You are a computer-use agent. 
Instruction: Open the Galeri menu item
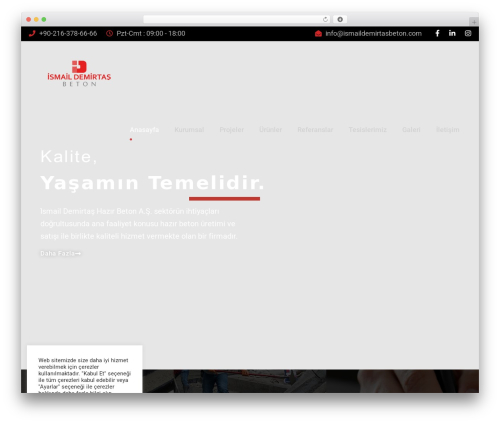[411, 130]
